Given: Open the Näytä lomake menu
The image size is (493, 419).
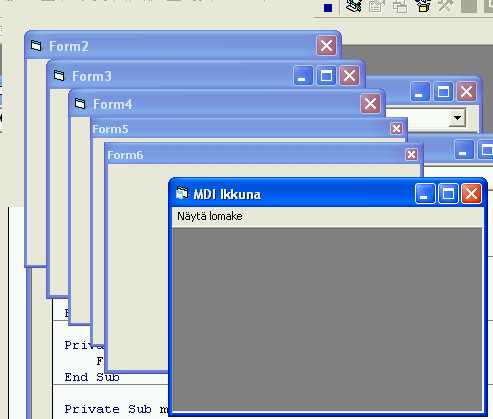Looking at the screenshot, I should 210,216.
